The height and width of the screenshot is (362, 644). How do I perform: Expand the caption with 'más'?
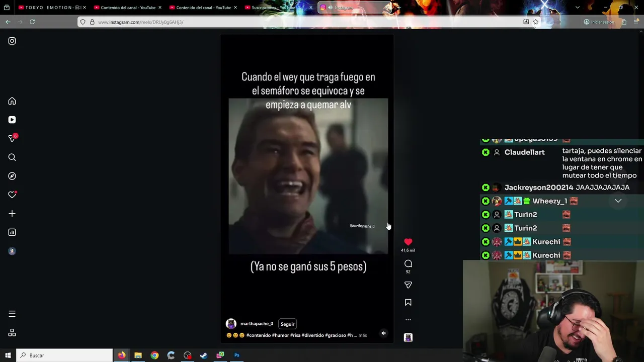(x=363, y=335)
